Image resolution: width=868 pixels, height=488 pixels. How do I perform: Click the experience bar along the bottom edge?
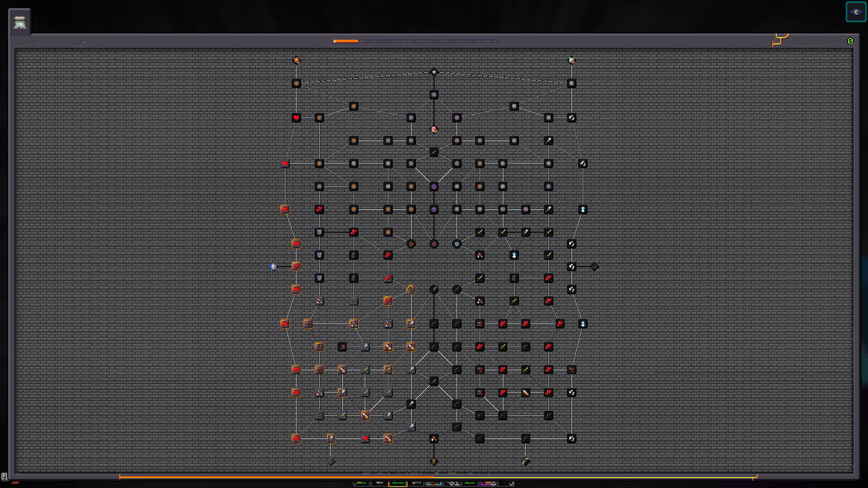pyautogui.click(x=438, y=477)
